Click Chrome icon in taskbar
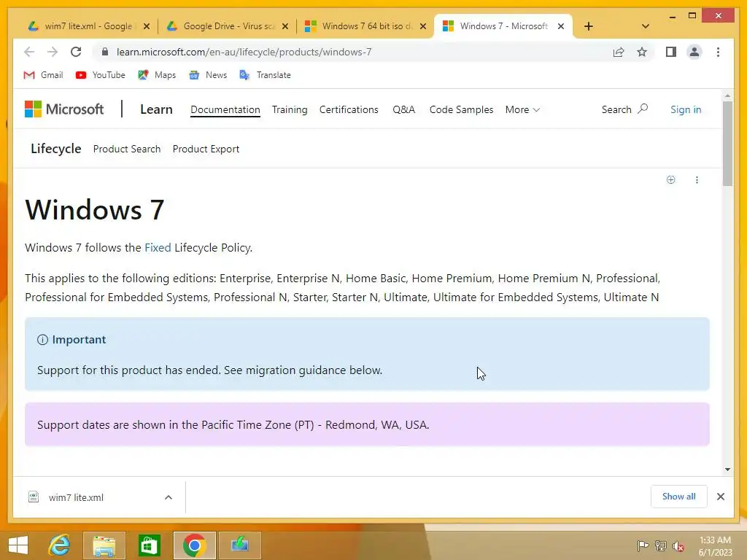 (x=194, y=545)
